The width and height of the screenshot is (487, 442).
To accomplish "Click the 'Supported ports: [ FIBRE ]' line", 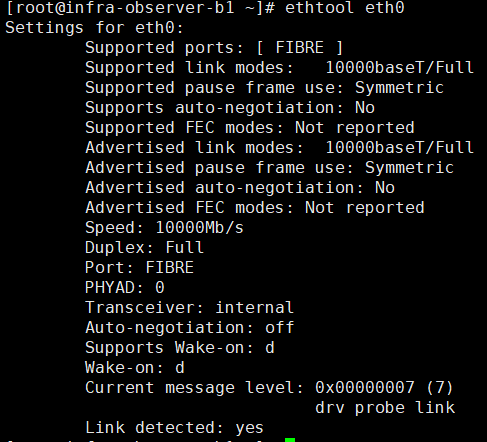I will click(214, 48).
